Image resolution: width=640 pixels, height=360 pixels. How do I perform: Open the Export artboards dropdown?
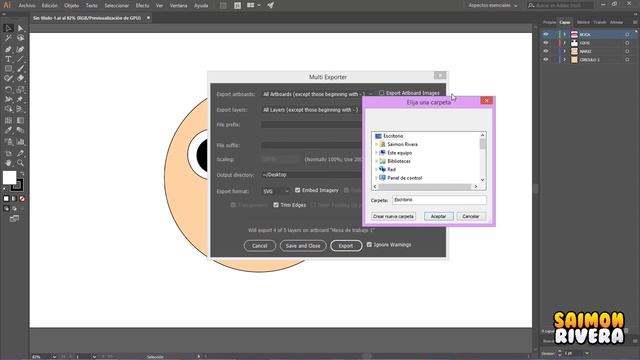(x=318, y=94)
